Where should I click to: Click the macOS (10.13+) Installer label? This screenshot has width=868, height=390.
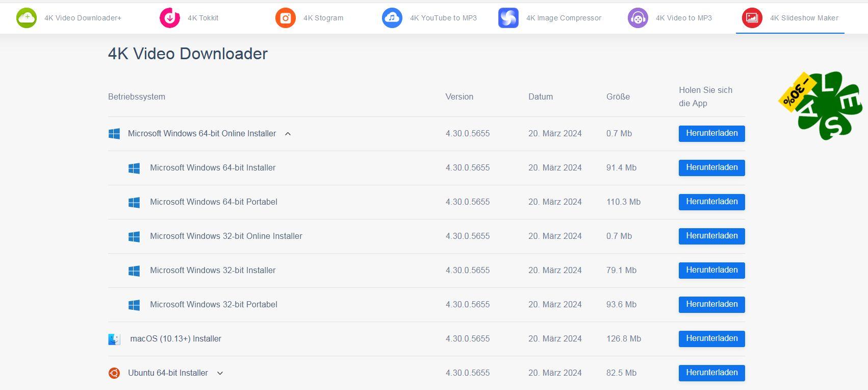(175, 339)
